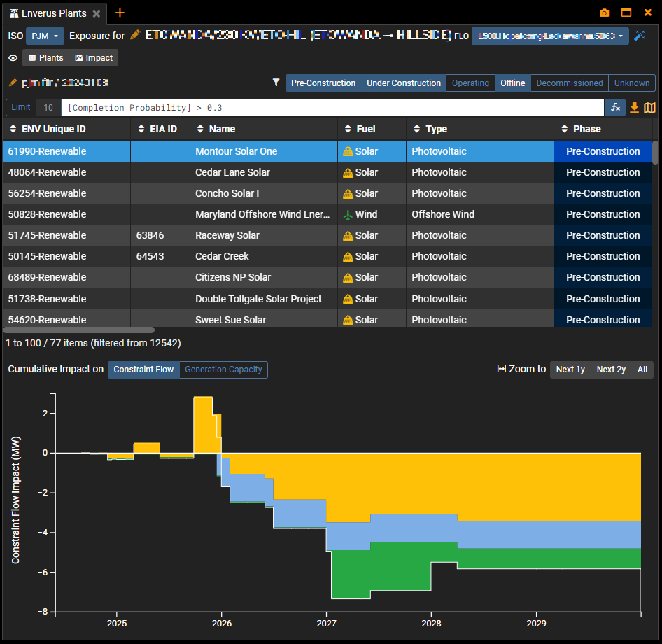Click the Completion Probability filter input field
662x644 pixels.
click(x=332, y=108)
